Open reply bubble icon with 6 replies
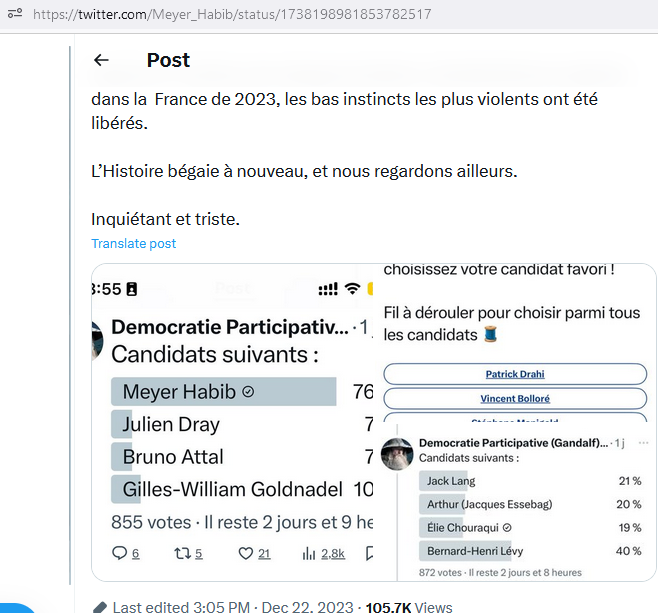The height and width of the screenshot is (613, 658). click(119, 553)
